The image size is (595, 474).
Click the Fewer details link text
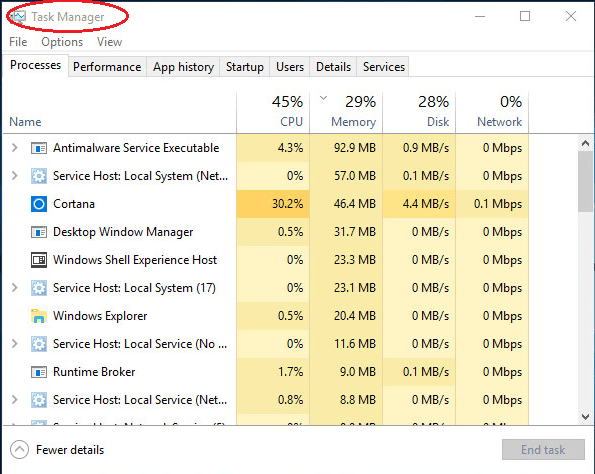[70, 450]
